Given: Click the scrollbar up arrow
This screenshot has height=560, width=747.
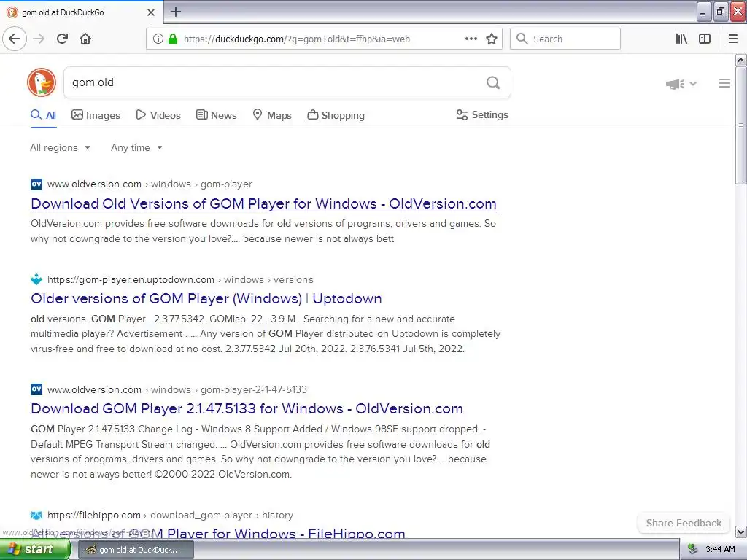Looking at the screenshot, I should pos(740,60).
